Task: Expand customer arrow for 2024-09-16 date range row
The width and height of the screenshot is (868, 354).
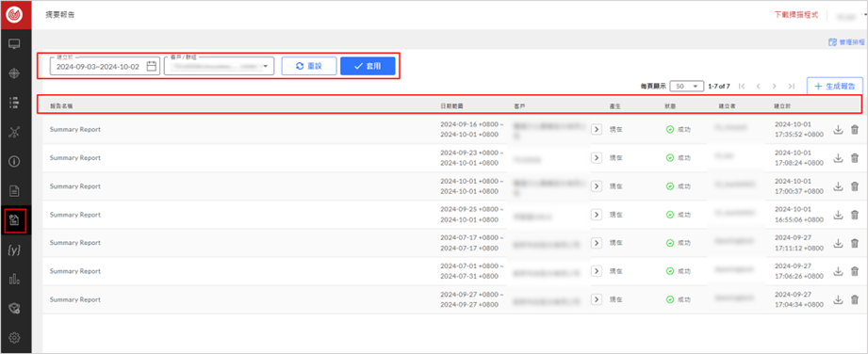Action: tap(597, 129)
